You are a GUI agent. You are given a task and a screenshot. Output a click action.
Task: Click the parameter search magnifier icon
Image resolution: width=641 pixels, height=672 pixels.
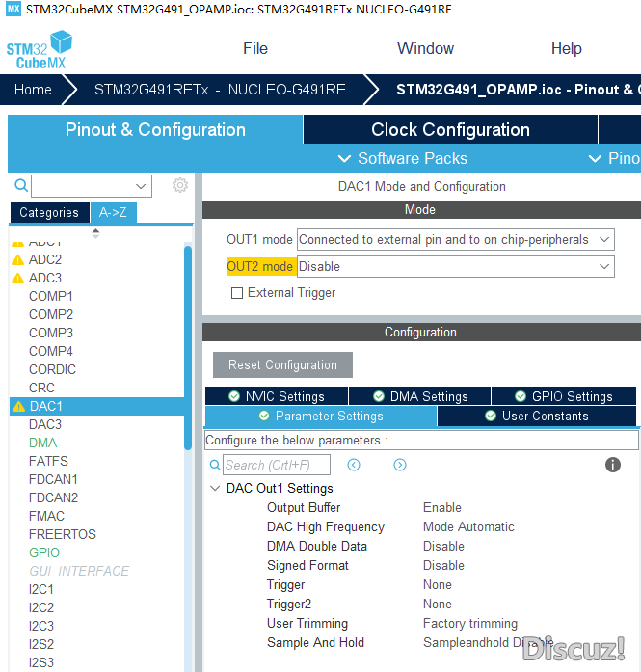(215, 465)
